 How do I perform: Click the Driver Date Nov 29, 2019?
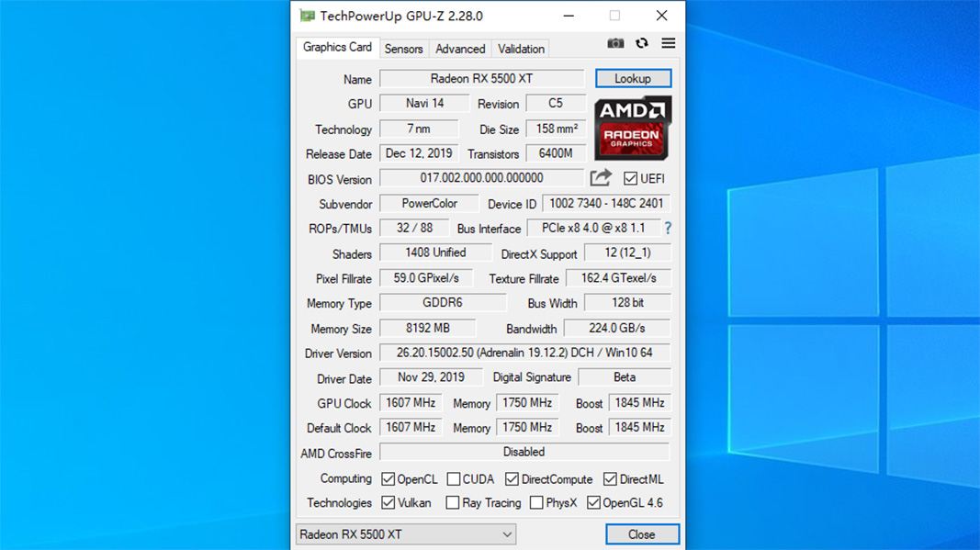[432, 377]
